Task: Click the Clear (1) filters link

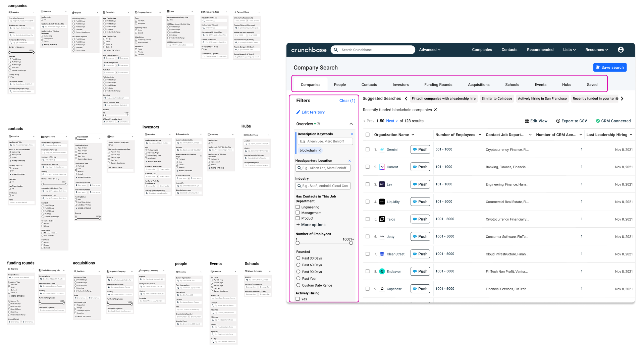Action: tap(347, 101)
